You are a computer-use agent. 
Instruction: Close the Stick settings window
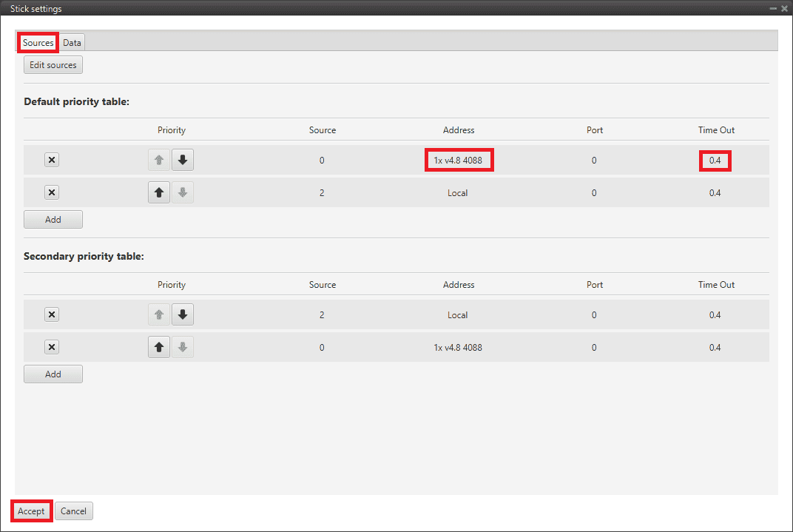click(784, 8)
